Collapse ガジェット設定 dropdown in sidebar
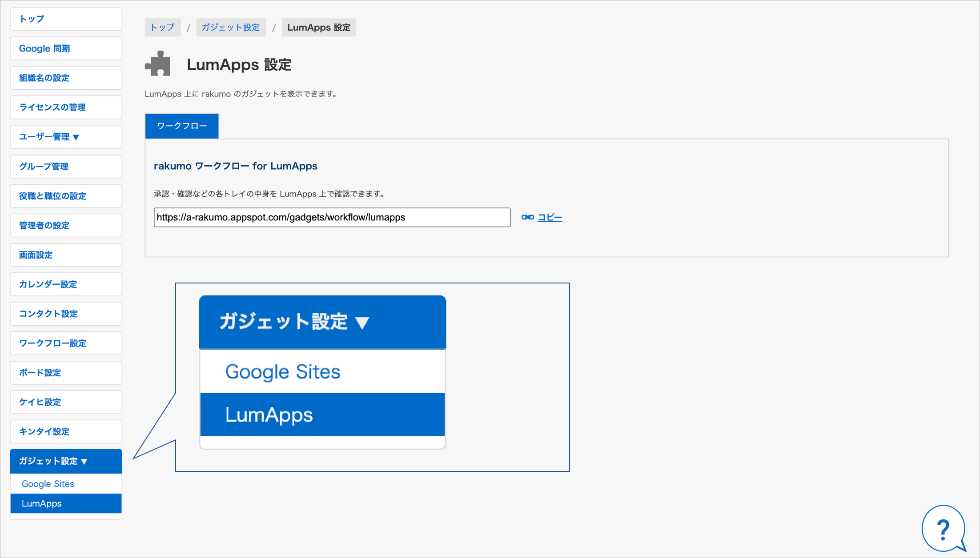This screenshot has width=980, height=558. 66,461
